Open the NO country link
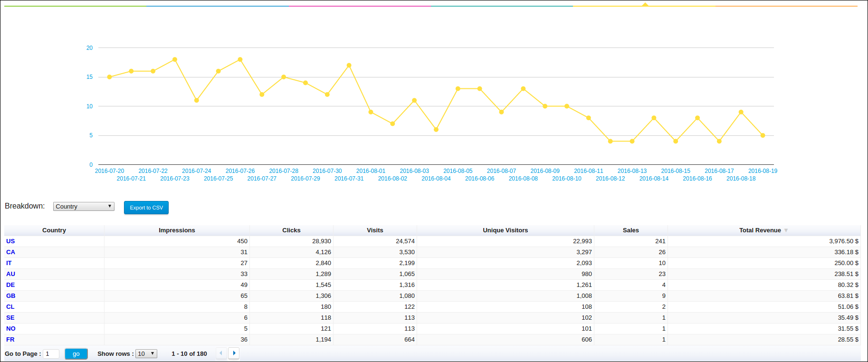 click(x=11, y=329)
